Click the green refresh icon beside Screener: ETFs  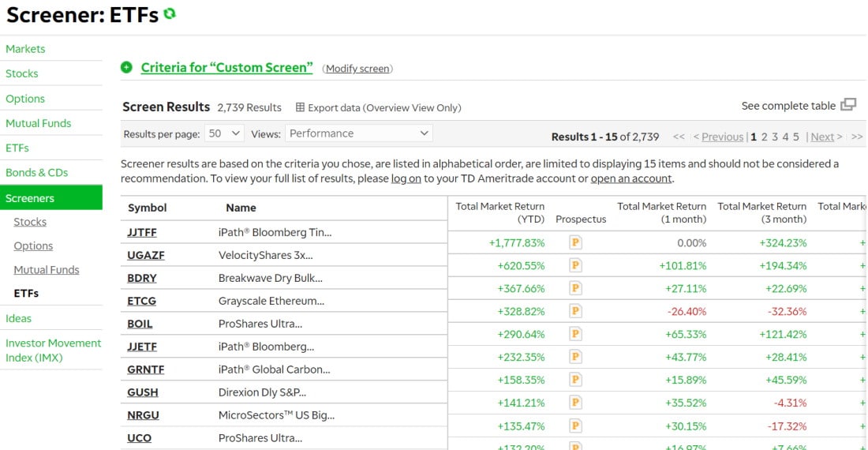click(x=170, y=13)
